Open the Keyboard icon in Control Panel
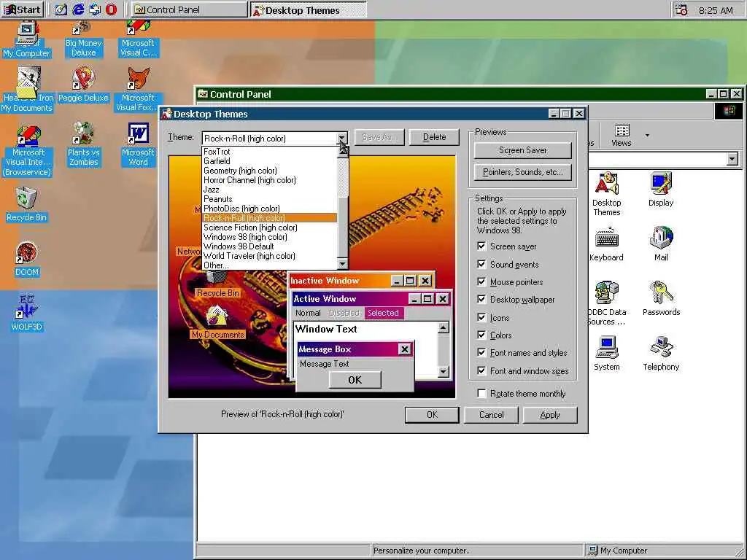 tap(606, 244)
